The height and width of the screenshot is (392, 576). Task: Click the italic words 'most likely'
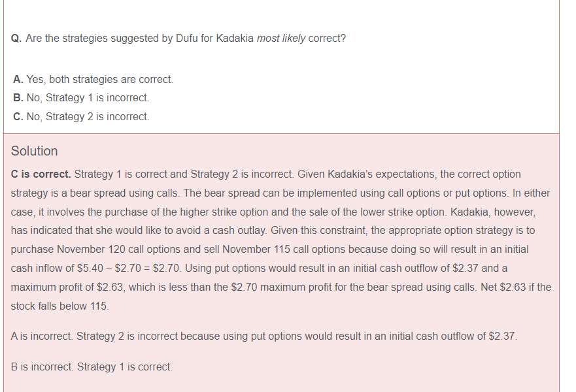[x=280, y=38]
